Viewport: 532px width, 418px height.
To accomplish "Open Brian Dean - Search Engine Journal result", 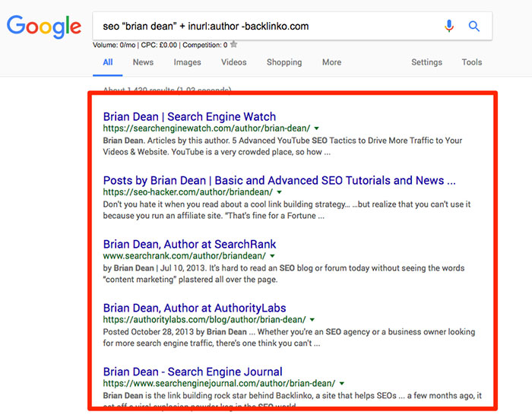I will point(193,372).
